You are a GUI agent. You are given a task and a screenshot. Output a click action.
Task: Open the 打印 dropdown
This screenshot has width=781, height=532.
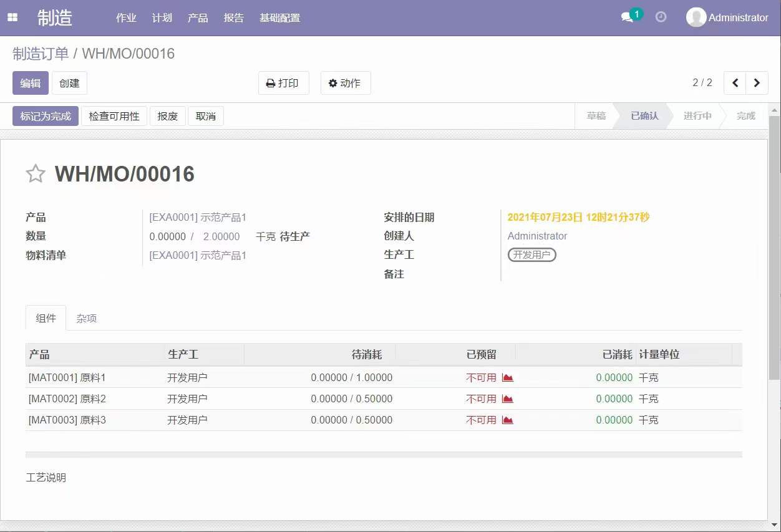[x=283, y=83]
